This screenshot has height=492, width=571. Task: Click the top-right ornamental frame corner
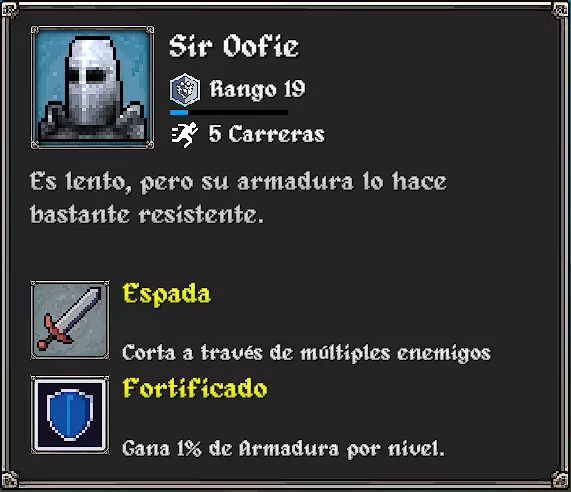click(560, 10)
